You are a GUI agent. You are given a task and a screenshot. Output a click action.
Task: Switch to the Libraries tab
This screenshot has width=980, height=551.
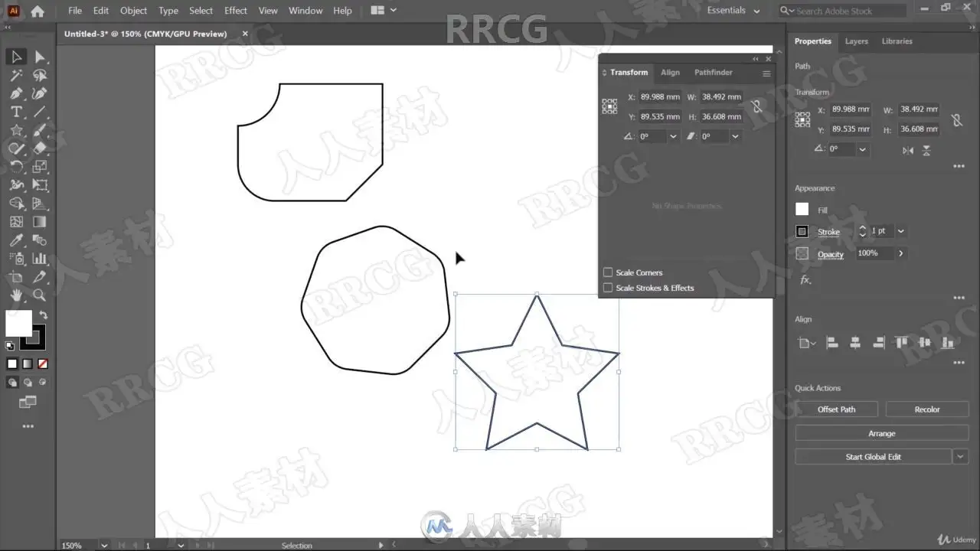(897, 41)
